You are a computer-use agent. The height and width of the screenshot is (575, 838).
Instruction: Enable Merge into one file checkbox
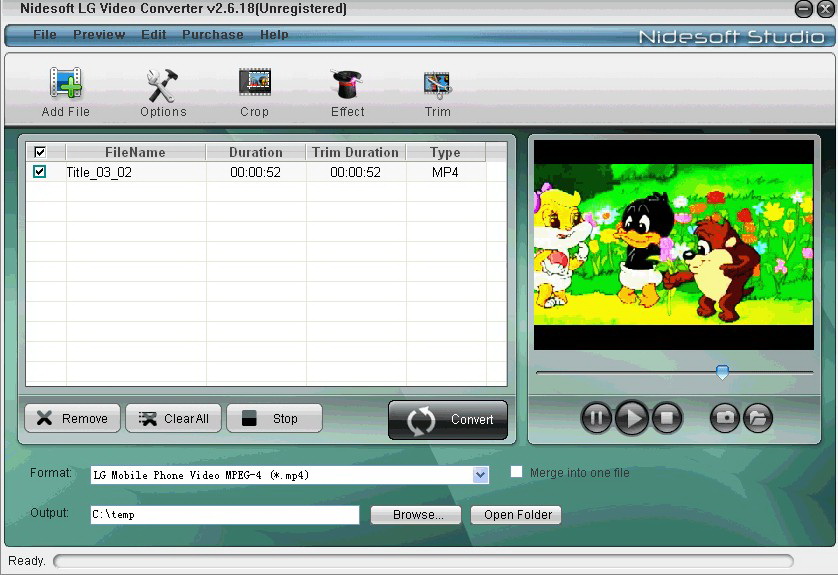pos(516,472)
